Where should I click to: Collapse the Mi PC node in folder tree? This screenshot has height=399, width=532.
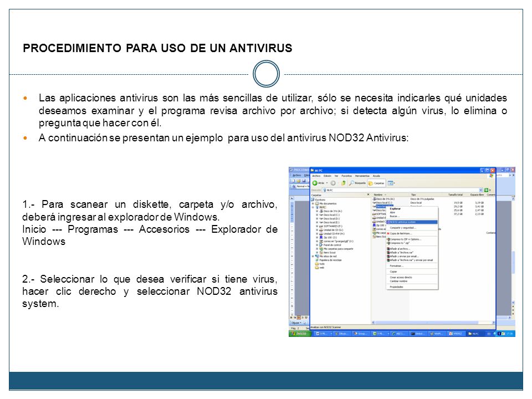point(313,207)
